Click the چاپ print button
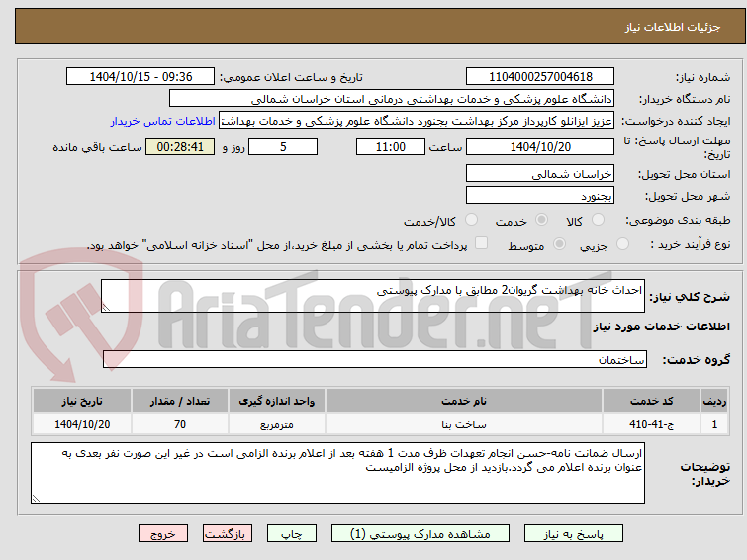The width and height of the screenshot is (747, 560). 292,534
